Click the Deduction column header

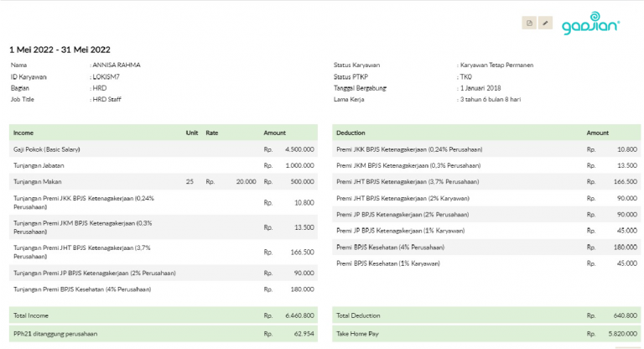coord(351,133)
